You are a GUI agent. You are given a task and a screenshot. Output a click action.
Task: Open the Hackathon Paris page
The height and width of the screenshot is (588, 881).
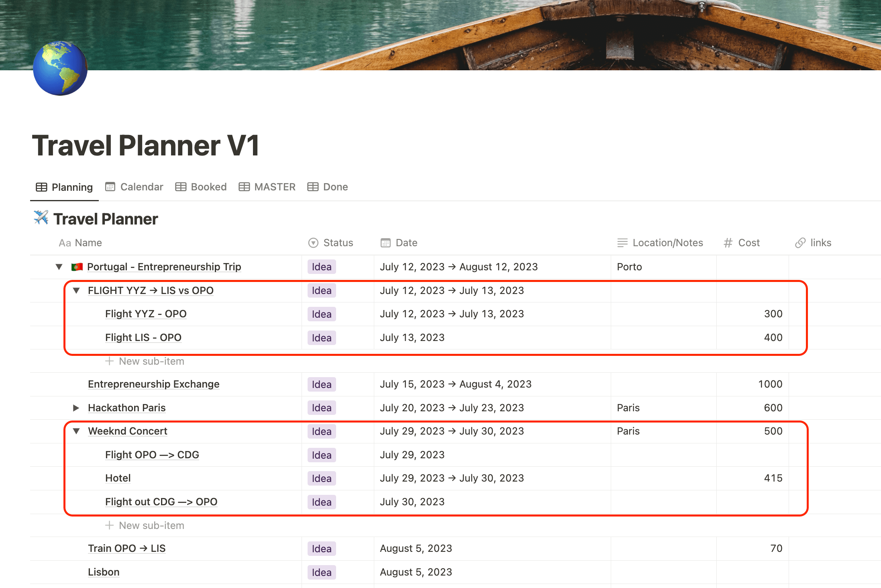127,408
